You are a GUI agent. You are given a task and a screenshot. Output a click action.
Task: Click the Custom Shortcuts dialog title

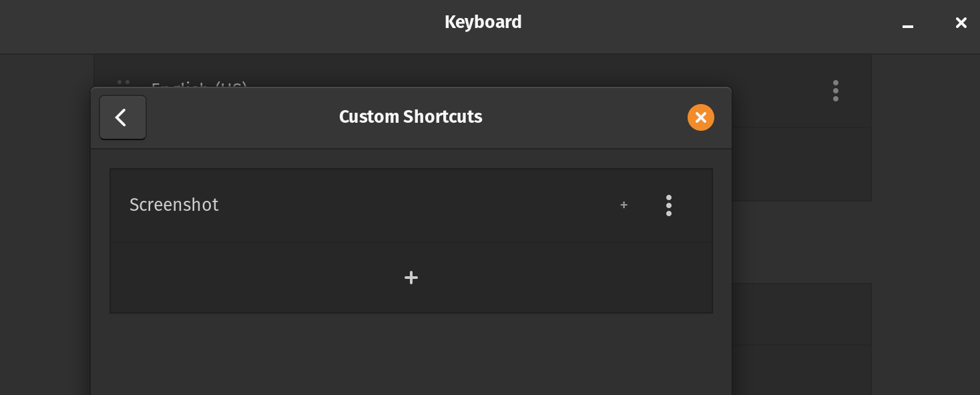coord(411,117)
